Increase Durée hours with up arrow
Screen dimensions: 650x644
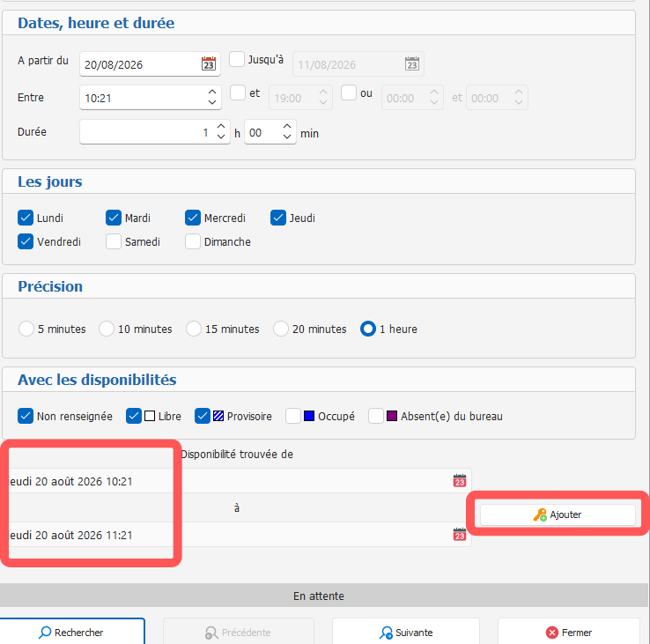[x=221, y=127]
